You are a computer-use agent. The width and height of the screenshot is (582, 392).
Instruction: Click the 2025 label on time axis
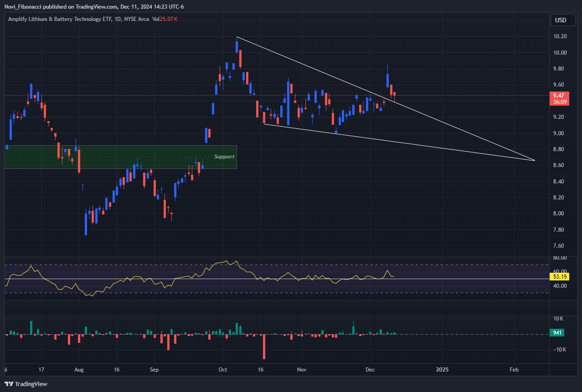tap(442, 369)
